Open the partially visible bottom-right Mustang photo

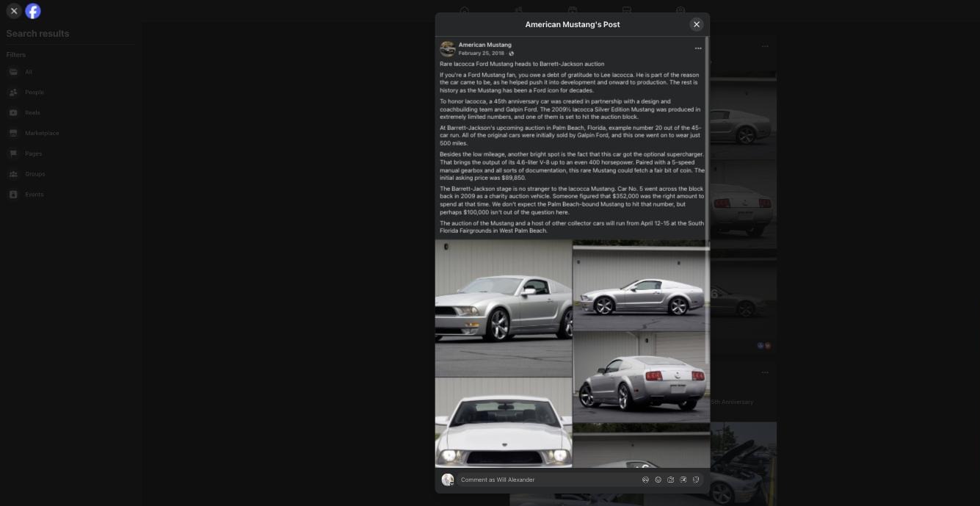[642, 446]
